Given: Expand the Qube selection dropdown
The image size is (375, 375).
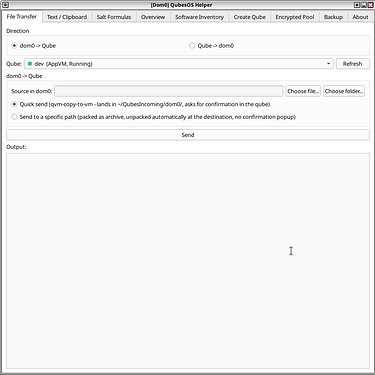Looking at the screenshot, I should click(x=179, y=64).
